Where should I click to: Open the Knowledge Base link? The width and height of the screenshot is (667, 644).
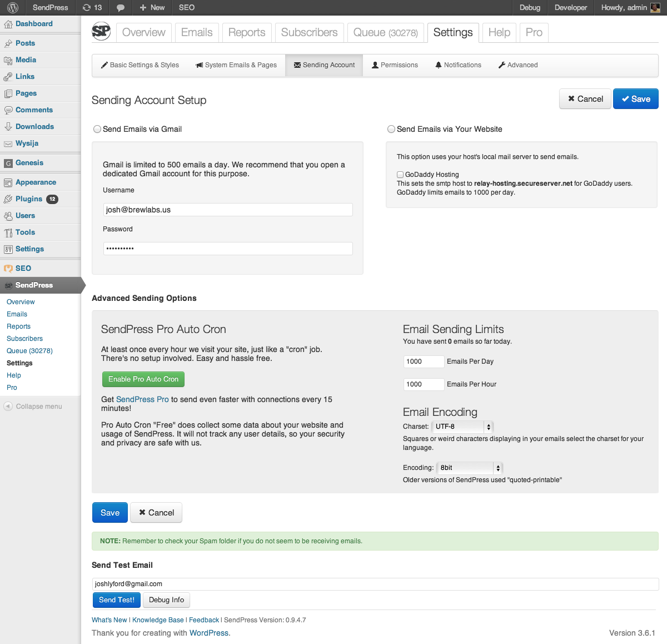158,620
